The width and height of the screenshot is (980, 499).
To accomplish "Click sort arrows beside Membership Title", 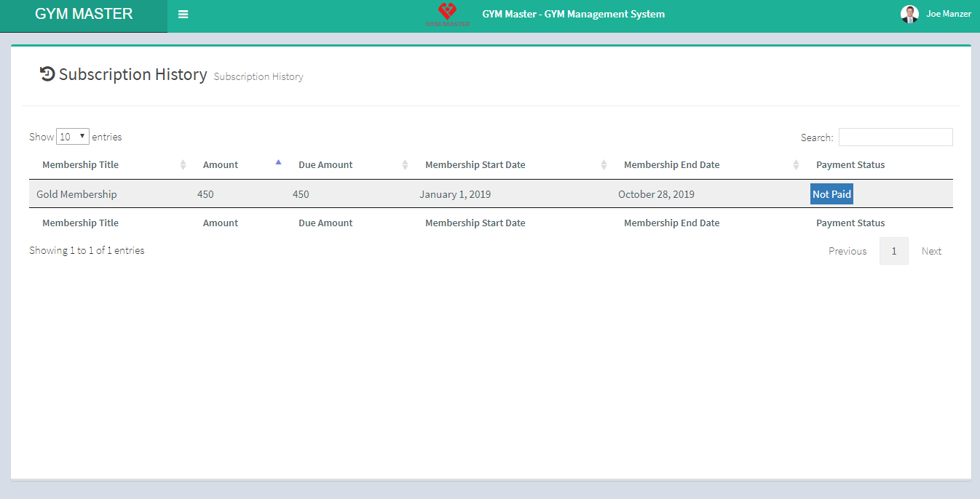I will (x=183, y=165).
